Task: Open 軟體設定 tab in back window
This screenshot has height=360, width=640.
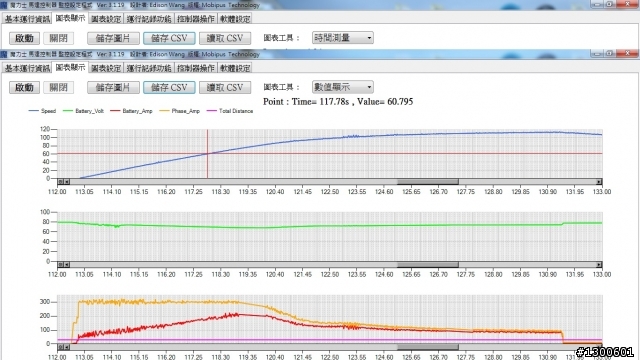Action: tap(235, 19)
